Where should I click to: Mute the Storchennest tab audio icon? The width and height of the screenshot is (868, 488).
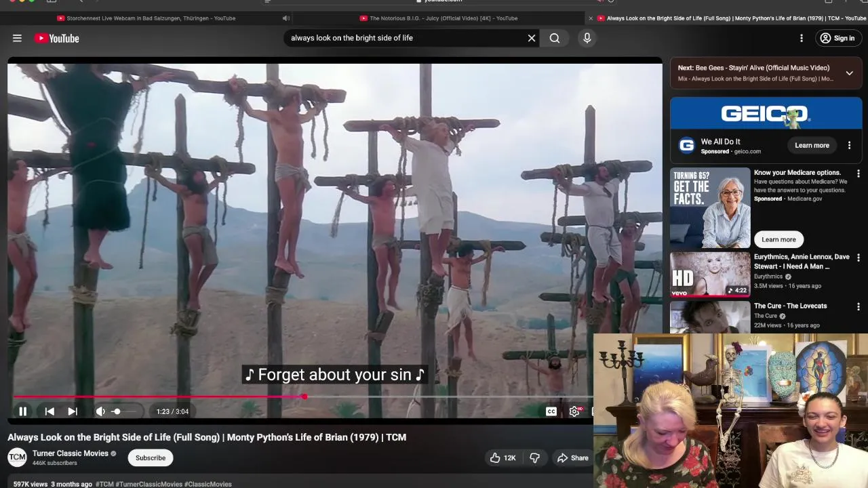285,18
